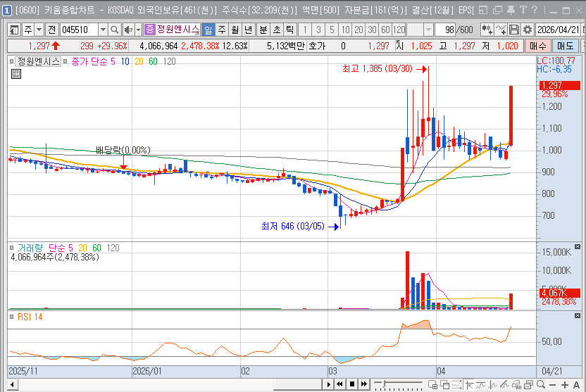This screenshot has height=392, width=586.
Task: Click the overlapping windows icon at bottom
Action: tap(444, 384)
